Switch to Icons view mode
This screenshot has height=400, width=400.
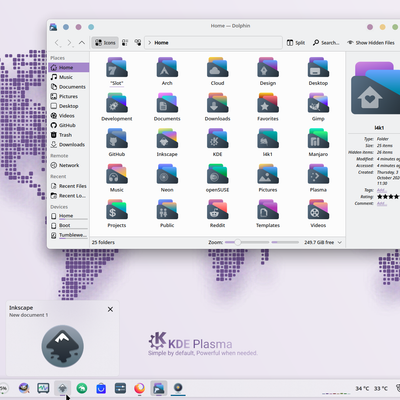(105, 43)
